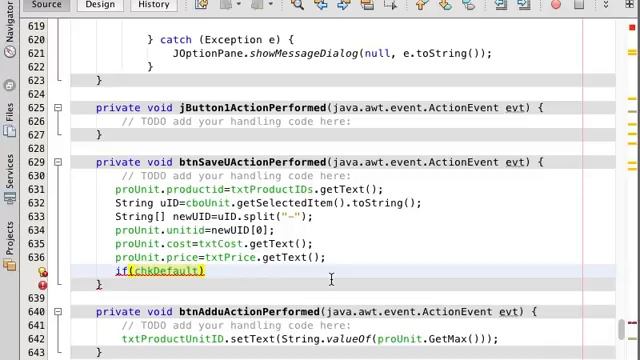Stop macro recording square button
640x360 pixels.
click(579, 4)
